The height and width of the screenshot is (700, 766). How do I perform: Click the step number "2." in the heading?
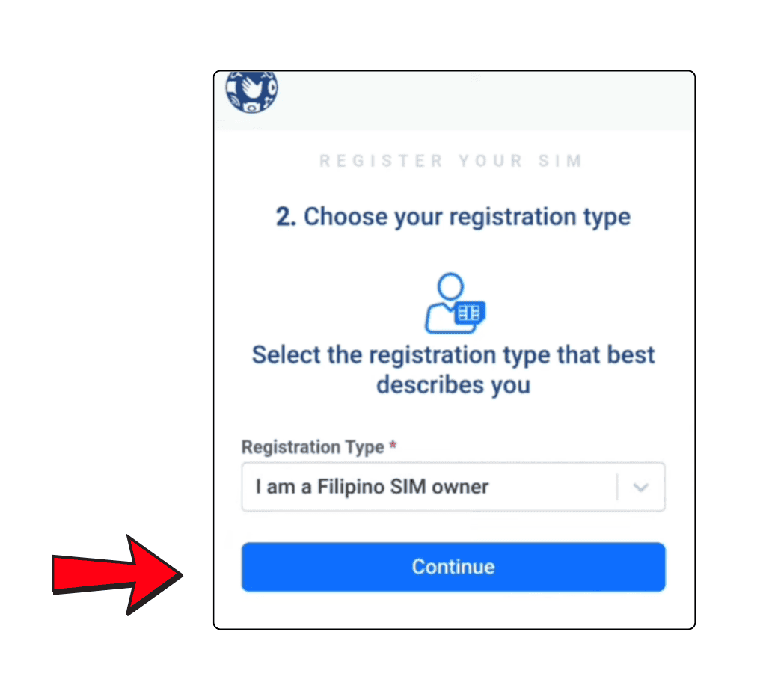coord(286,217)
